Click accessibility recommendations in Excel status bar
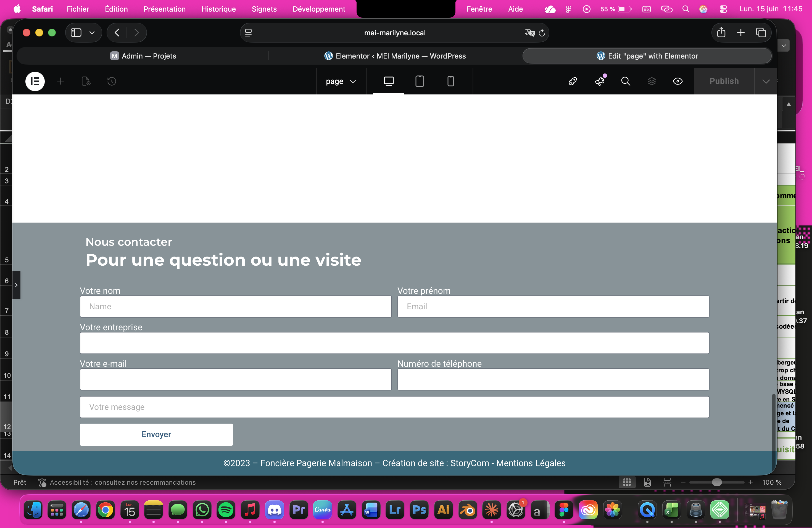 [117, 482]
